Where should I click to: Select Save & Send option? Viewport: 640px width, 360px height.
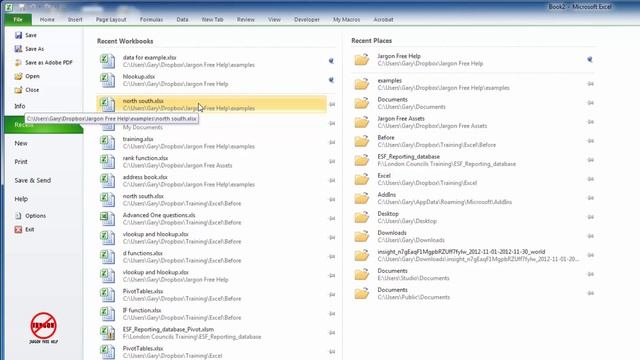click(33, 180)
